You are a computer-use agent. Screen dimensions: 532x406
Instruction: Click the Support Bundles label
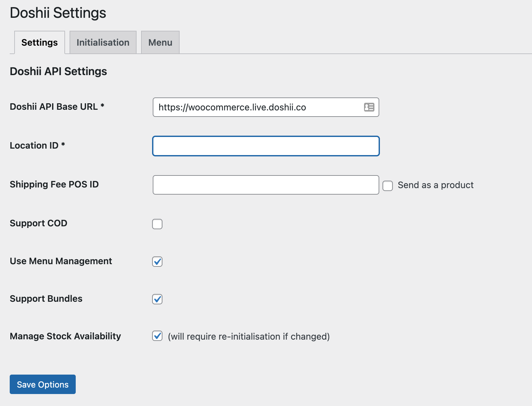[x=46, y=299]
